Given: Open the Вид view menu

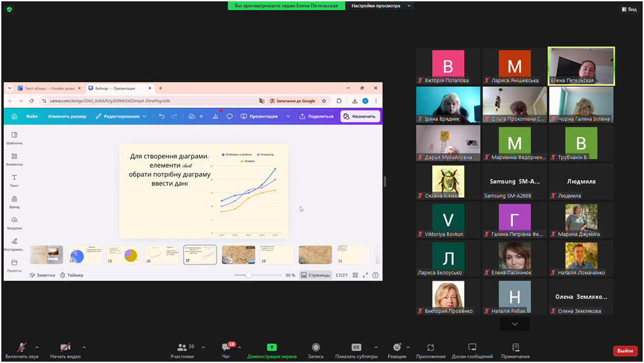Looking at the screenshot, I should point(628,9).
